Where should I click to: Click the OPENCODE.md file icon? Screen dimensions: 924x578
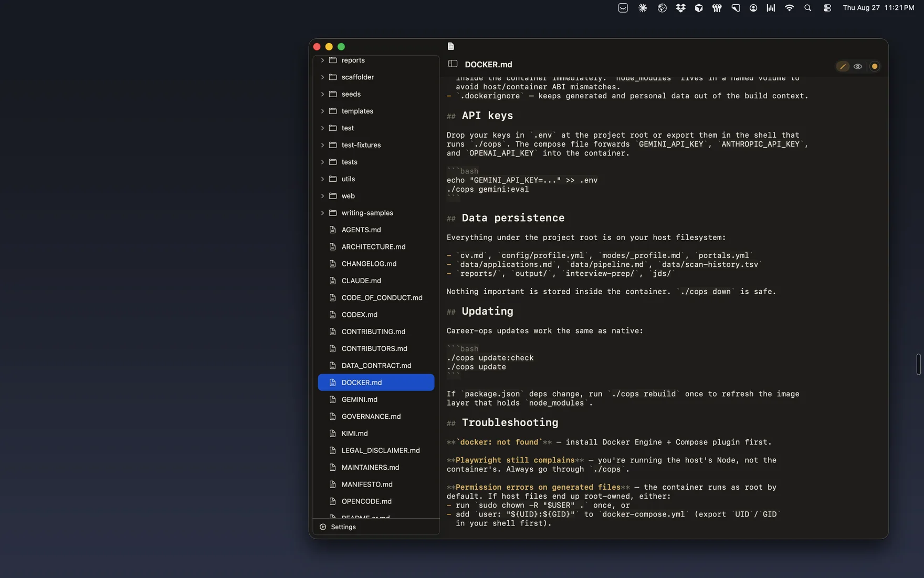coord(332,501)
